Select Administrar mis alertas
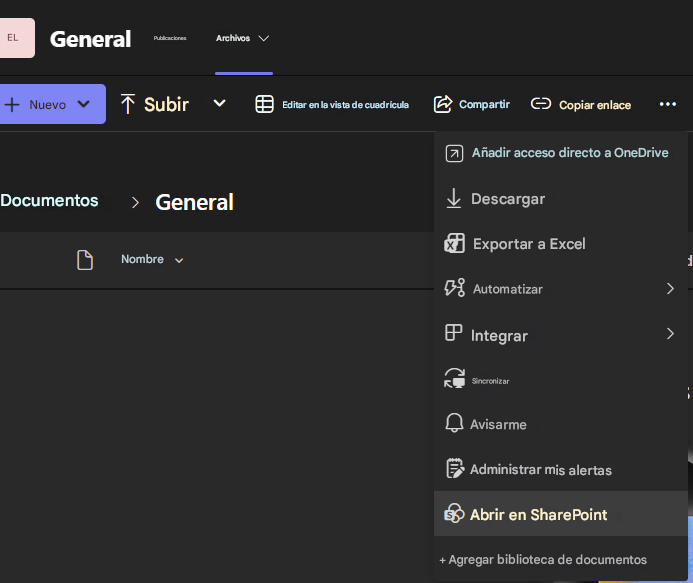Screen dimensions: 693x583 click(x=560, y=469)
